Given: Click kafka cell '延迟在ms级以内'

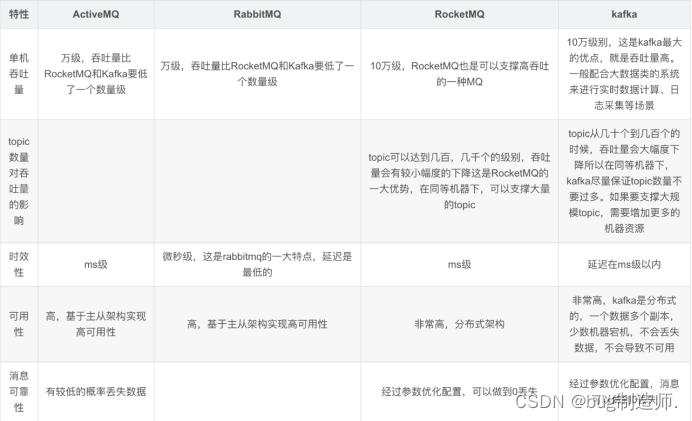Looking at the screenshot, I should coord(624,264).
